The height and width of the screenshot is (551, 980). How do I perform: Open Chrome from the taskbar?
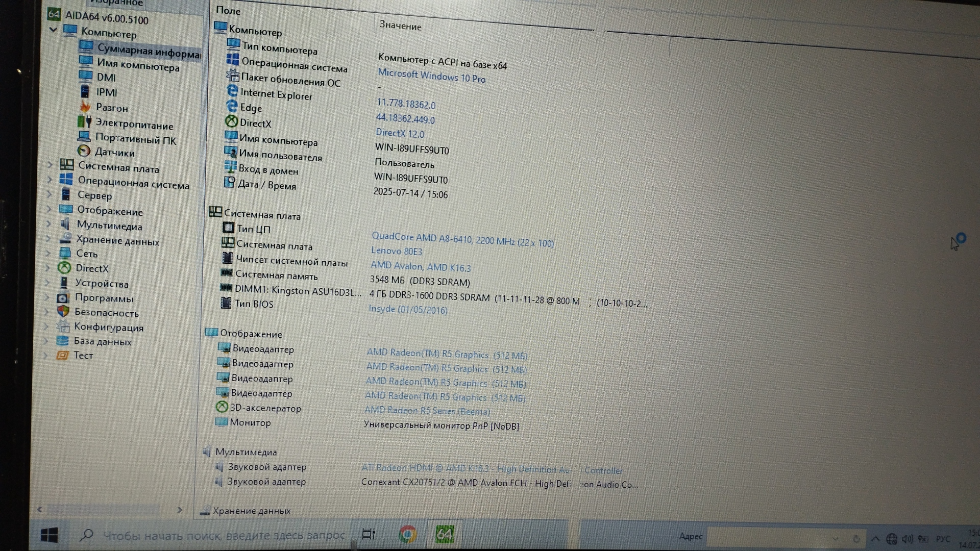(x=407, y=534)
